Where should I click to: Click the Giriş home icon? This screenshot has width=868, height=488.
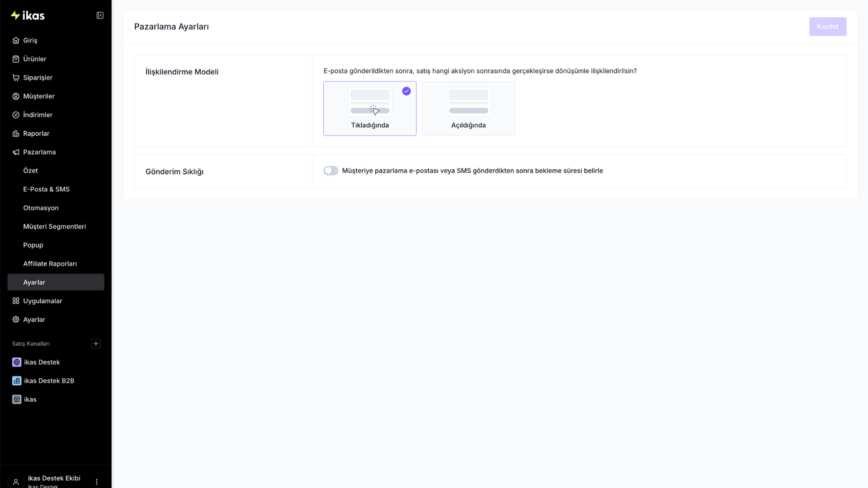[16, 40]
